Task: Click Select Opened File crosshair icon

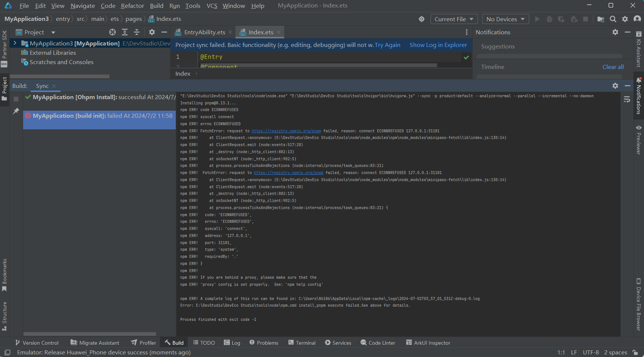Action: coord(112,32)
